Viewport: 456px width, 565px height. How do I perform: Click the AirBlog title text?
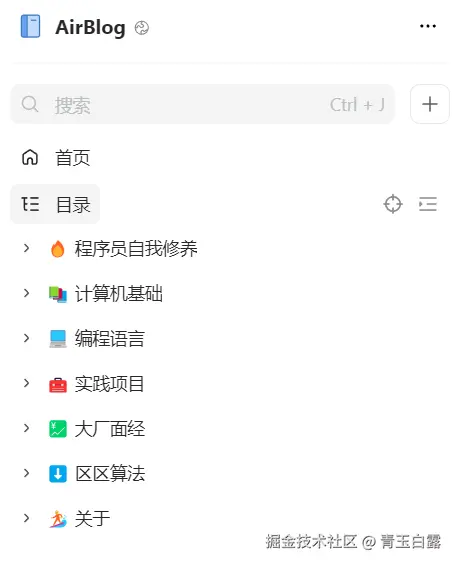coord(90,28)
